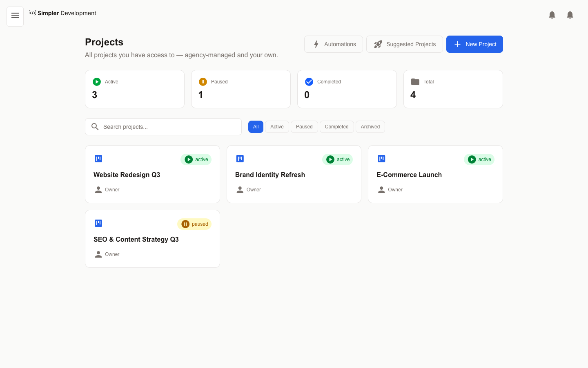Open the Automations button
This screenshot has height=368, width=588.
pyautogui.click(x=334, y=44)
